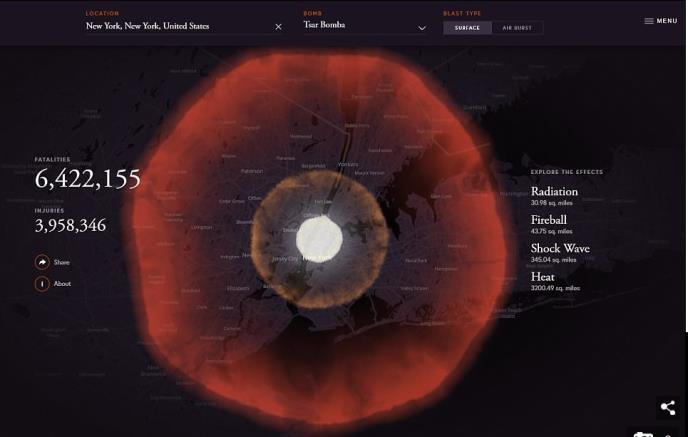Click the fatalities count 6,422,155
Screen dimensions: 688x437
(88, 180)
